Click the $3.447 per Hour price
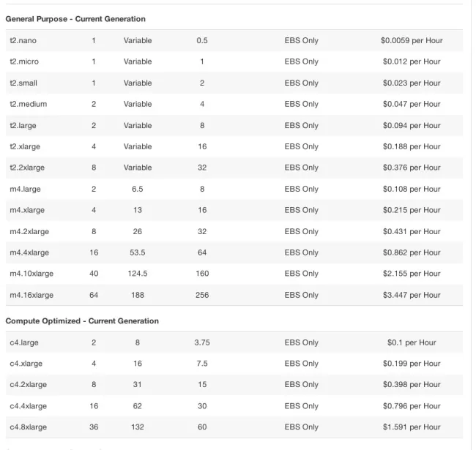476x450 pixels. (412, 295)
